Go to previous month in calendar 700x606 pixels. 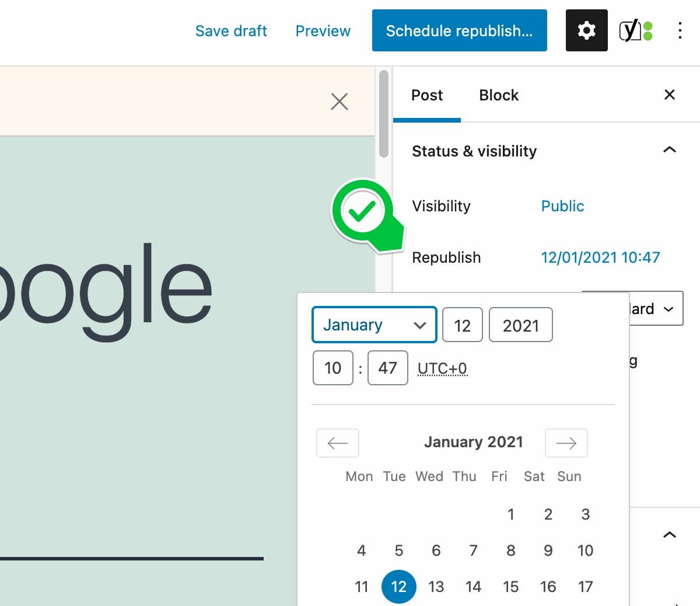coord(337,443)
